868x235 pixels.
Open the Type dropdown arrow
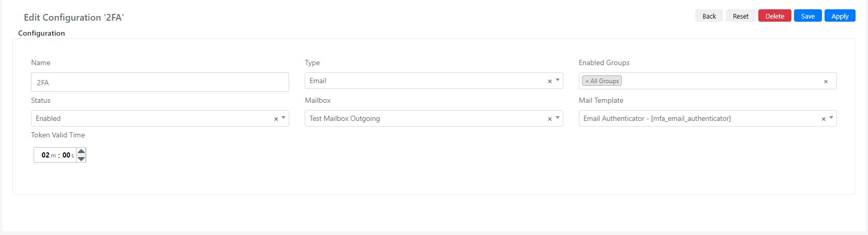[x=558, y=81]
